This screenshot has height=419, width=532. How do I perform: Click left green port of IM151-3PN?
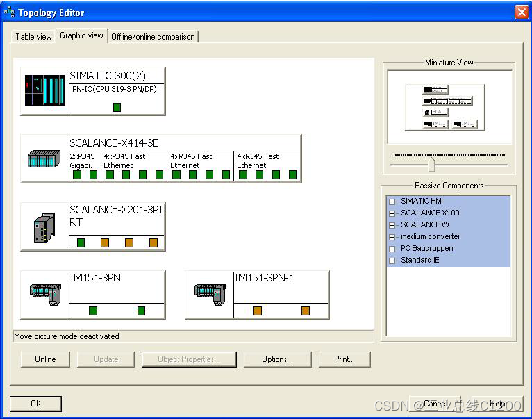93,311
